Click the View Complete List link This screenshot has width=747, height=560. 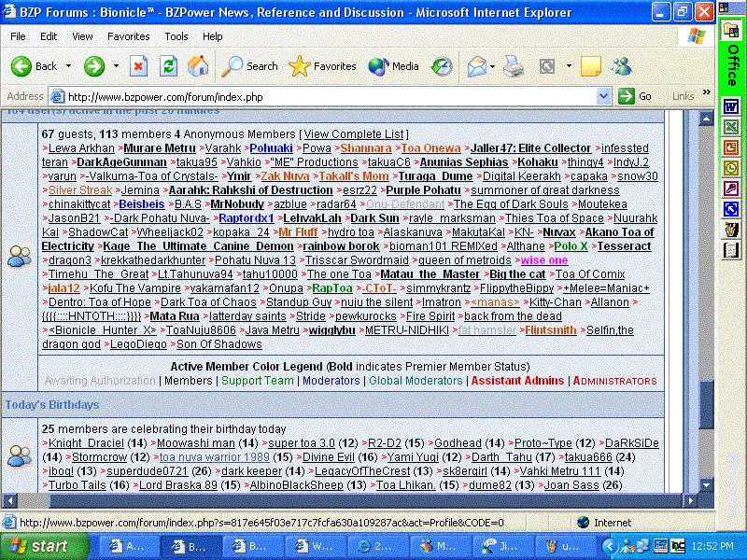tap(354, 134)
